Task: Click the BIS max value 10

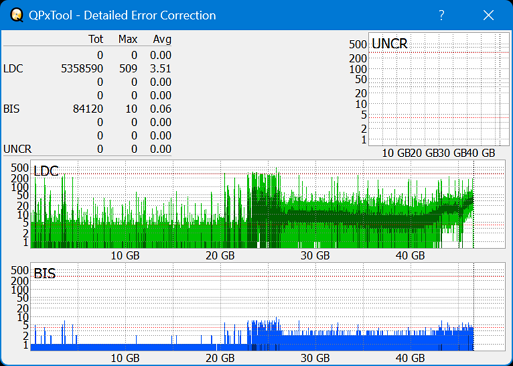Action: [x=131, y=109]
